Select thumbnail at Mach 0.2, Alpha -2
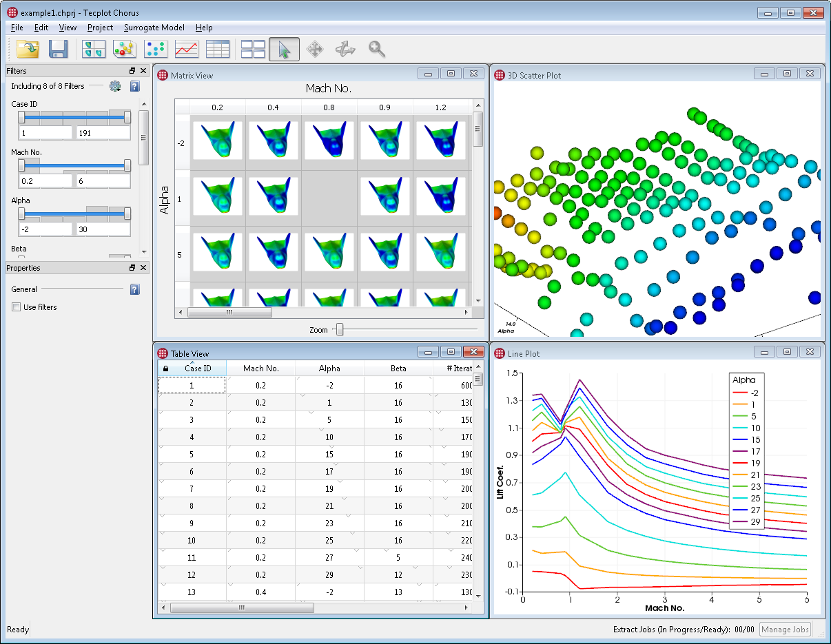The image size is (831, 644). point(218,141)
